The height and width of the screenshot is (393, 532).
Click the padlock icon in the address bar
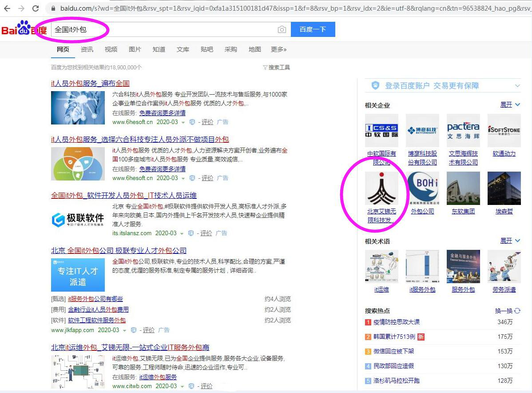pos(52,8)
